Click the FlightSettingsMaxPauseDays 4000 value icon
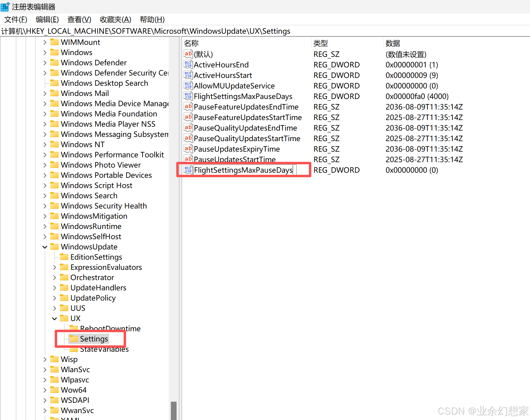This screenshot has width=530, height=420. pyautogui.click(x=188, y=96)
